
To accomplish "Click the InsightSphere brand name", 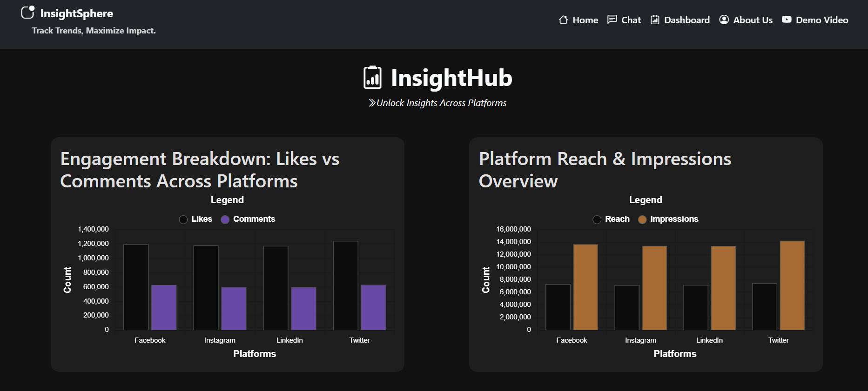I will click(x=77, y=13).
